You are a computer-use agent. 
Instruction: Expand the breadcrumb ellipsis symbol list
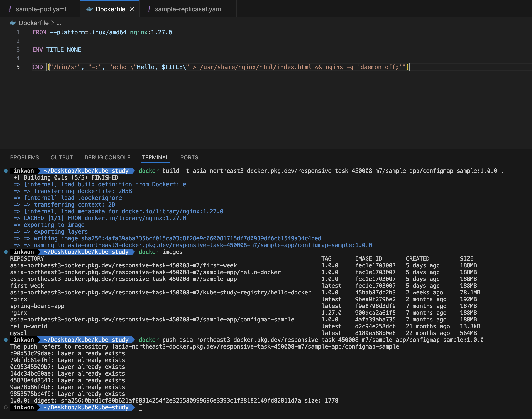click(x=59, y=23)
